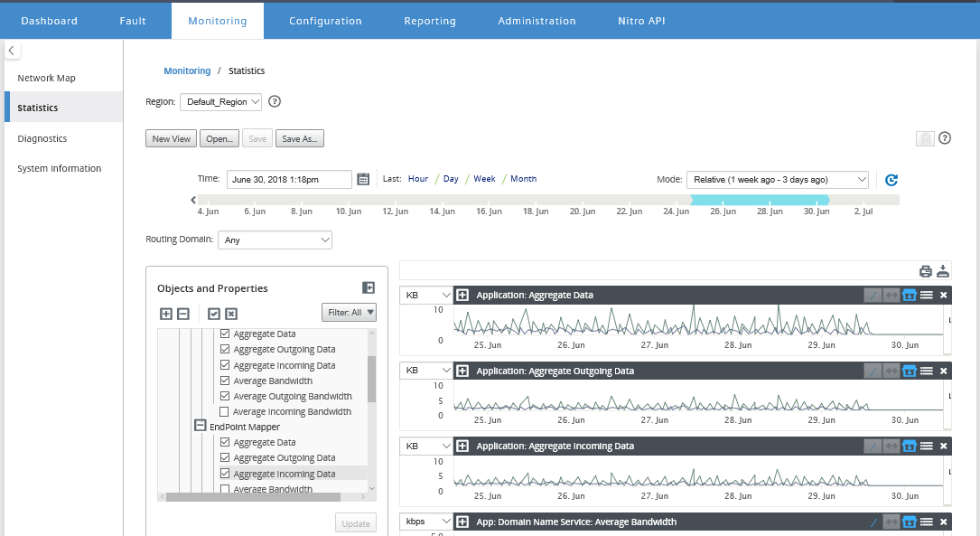Click collapse-all minus icon in Objects toolbar

pyautogui.click(x=183, y=314)
